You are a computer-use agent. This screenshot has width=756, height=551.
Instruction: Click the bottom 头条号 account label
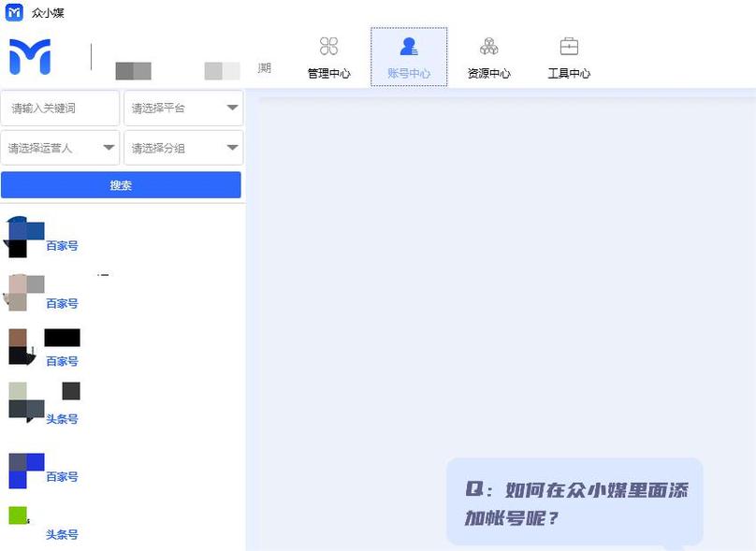click(61, 534)
